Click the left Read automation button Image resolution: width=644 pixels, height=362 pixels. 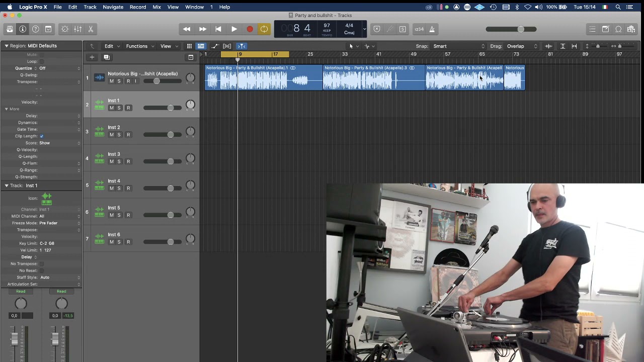point(21,291)
